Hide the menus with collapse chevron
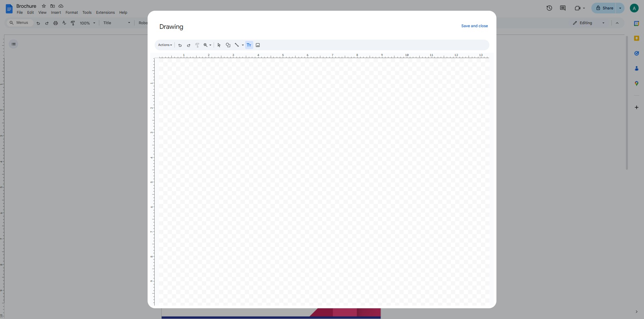 click(x=617, y=23)
